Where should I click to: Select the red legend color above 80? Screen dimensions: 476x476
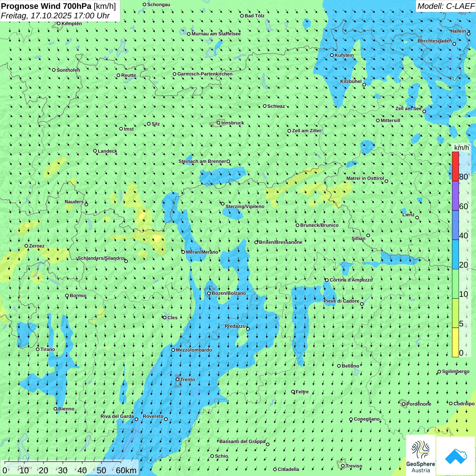point(455,166)
